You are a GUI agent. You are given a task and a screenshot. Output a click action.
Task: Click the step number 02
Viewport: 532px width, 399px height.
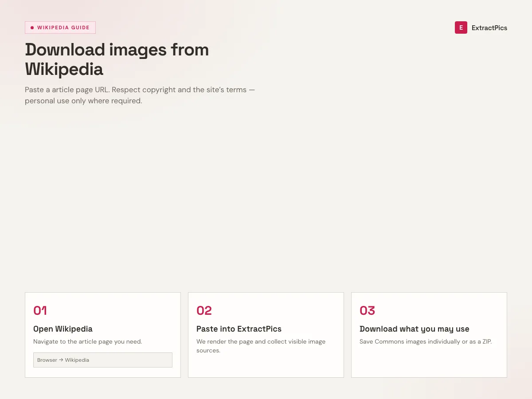[204, 310]
